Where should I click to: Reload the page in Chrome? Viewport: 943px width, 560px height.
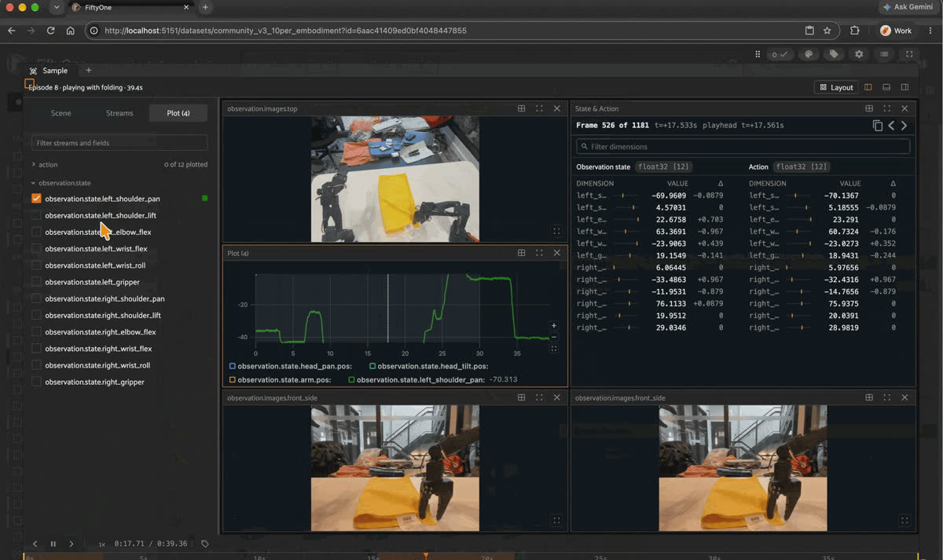pos(51,31)
